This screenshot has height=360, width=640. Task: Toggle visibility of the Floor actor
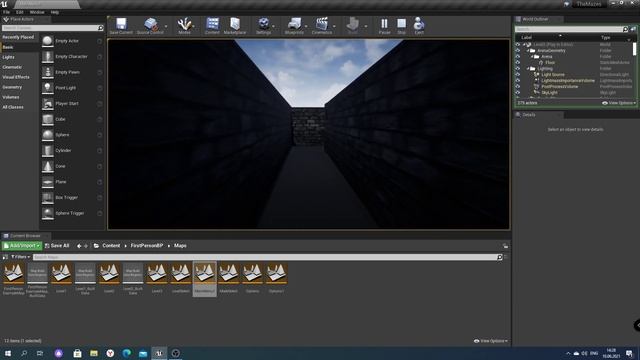coord(518,62)
